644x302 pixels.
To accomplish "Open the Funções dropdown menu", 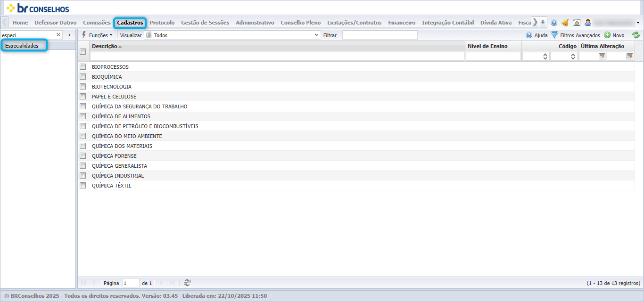I will coord(97,35).
